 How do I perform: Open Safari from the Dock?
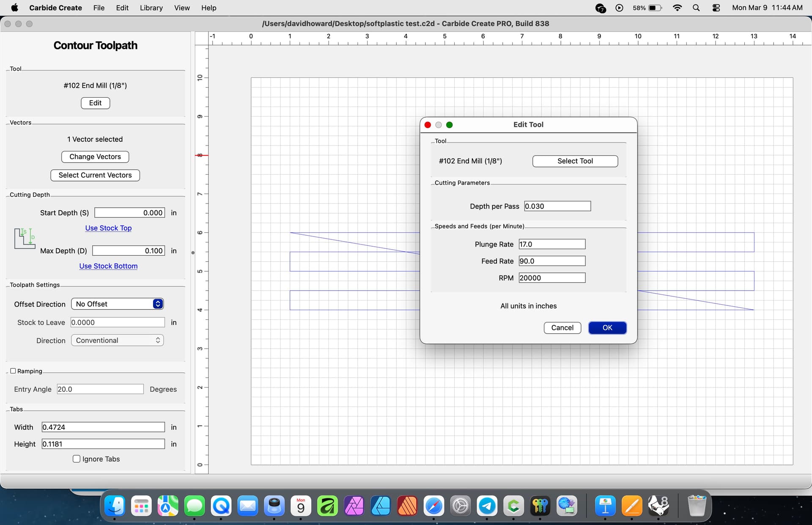tap(433, 506)
